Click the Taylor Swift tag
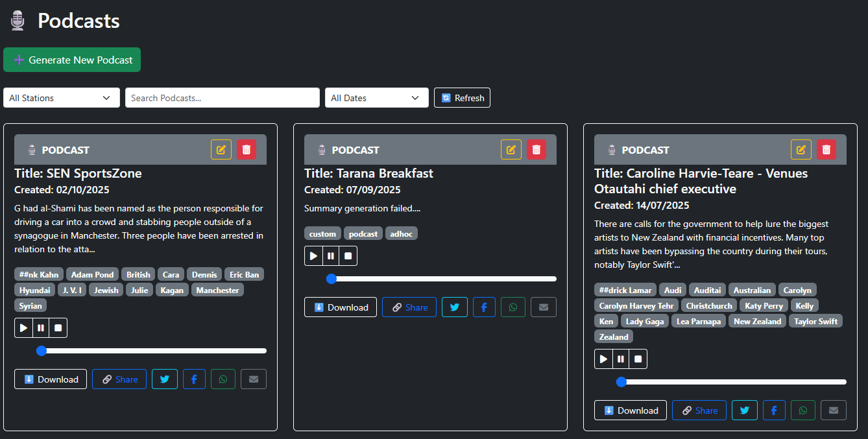 815,322
